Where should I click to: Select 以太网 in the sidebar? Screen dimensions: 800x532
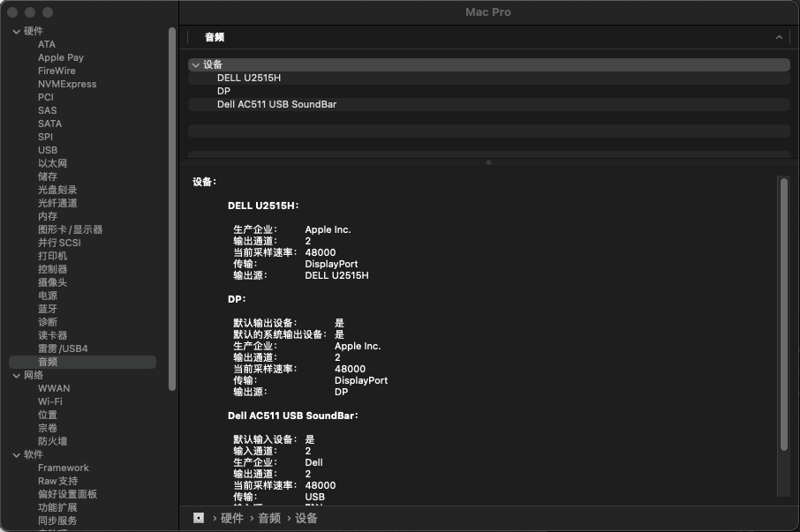(52, 163)
